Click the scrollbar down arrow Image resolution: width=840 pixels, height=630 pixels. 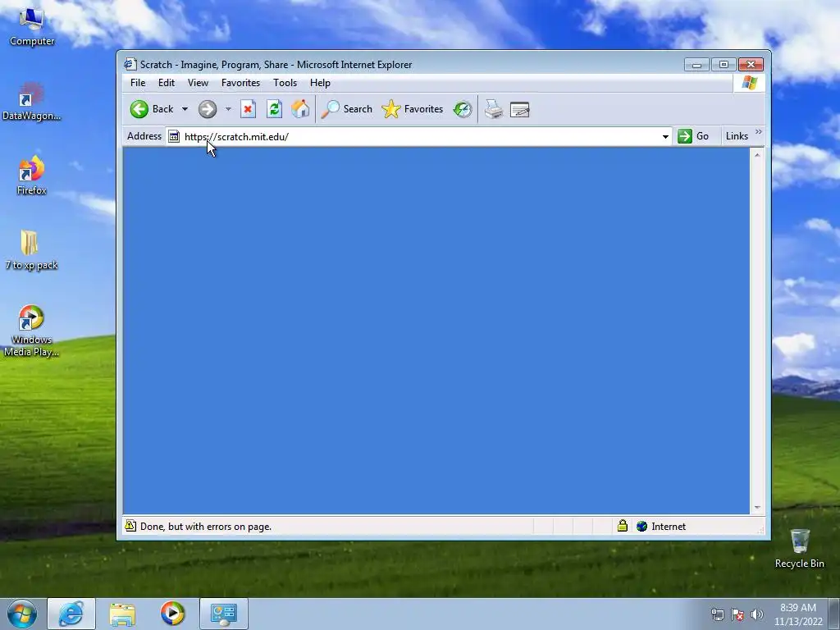click(757, 507)
